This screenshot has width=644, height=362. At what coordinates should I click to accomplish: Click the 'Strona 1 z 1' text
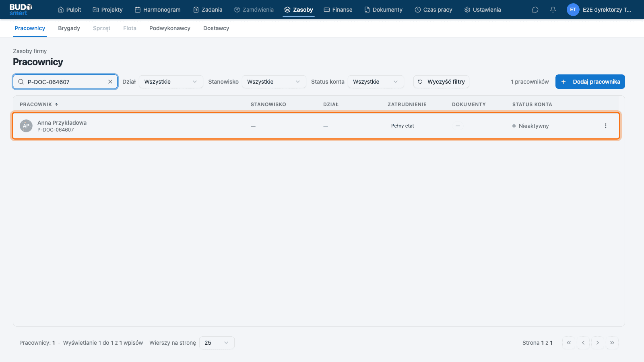click(x=537, y=343)
